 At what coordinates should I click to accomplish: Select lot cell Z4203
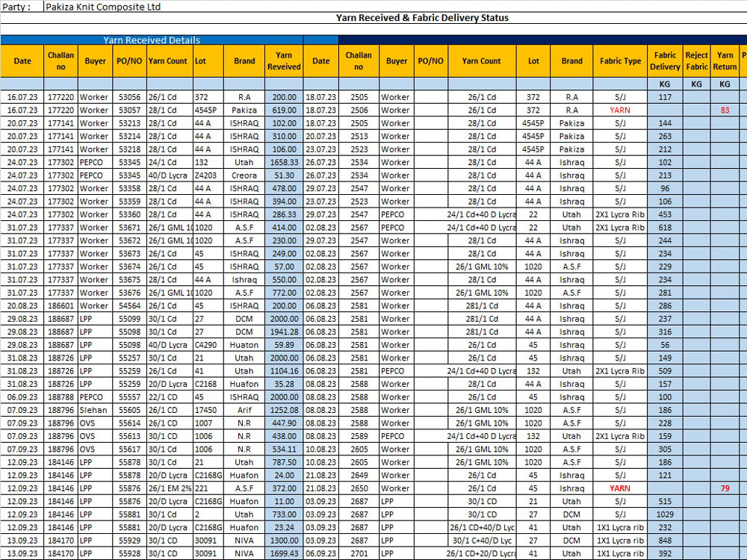click(208, 175)
